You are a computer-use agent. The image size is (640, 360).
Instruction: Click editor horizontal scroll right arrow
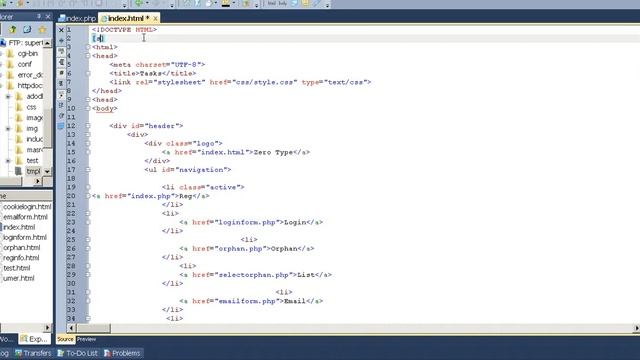point(636,328)
